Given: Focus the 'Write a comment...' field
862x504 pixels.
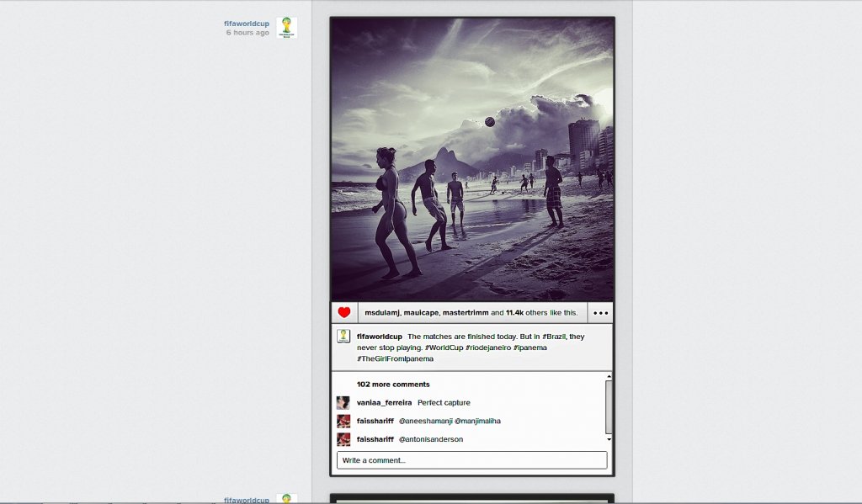Looking at the screenshot, I should (472, 460).
